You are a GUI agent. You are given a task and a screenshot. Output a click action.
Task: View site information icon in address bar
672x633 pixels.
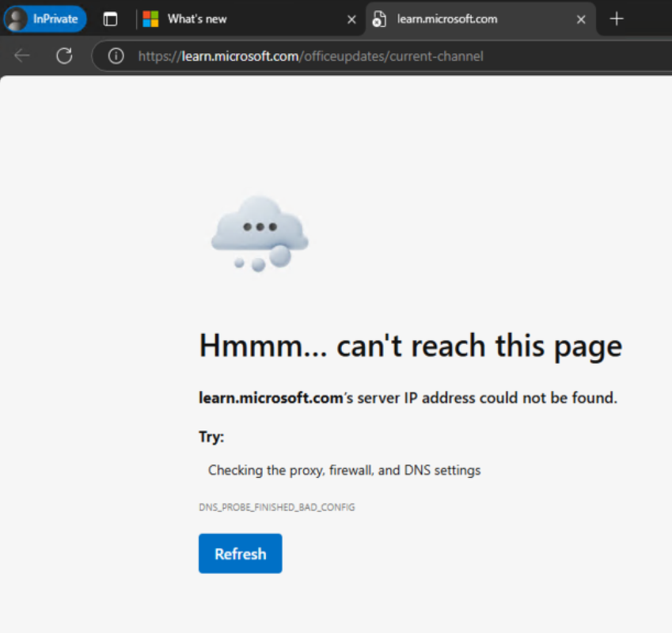click(116, 55)
